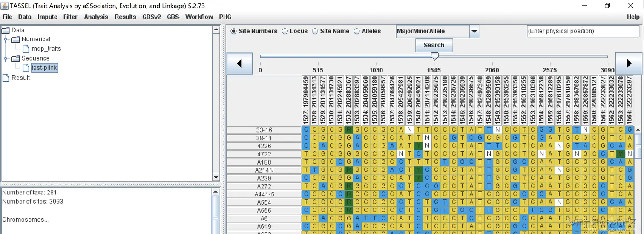Image resolution: width=644 pixels, height=234 pixels.
Task: Click the taxon row header A239
Action: [x=264, y=178]
